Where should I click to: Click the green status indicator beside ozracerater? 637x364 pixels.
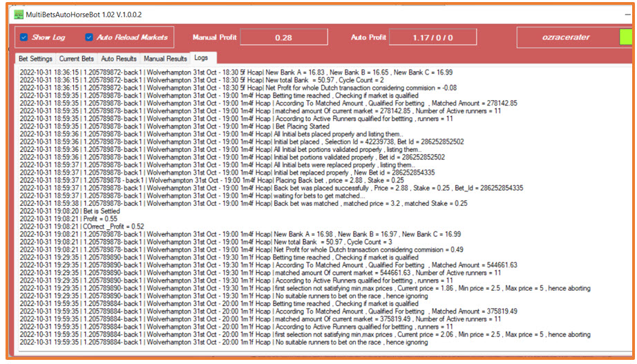pyautogui.click(x=626, y=37)
